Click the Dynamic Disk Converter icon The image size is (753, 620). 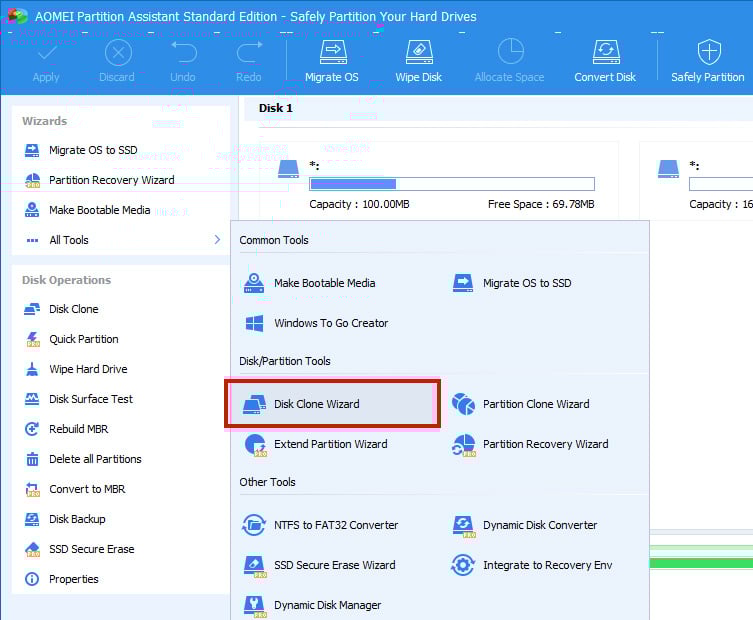463,526
